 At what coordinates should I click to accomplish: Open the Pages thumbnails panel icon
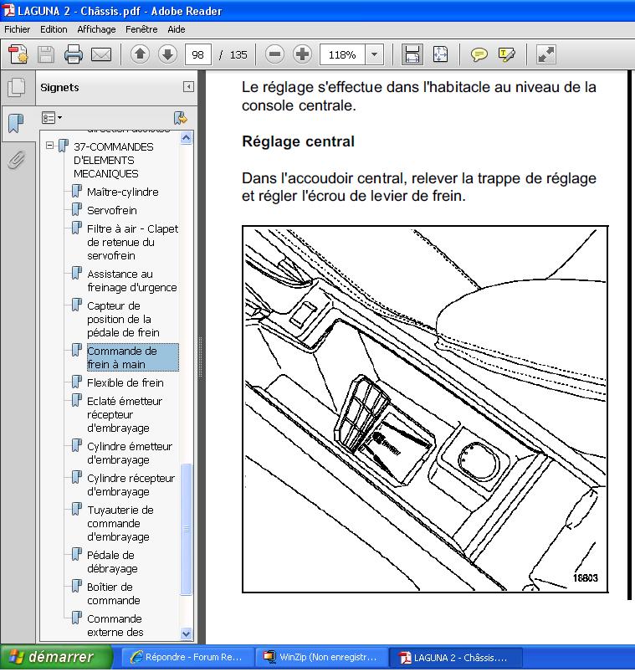(16, 87)
